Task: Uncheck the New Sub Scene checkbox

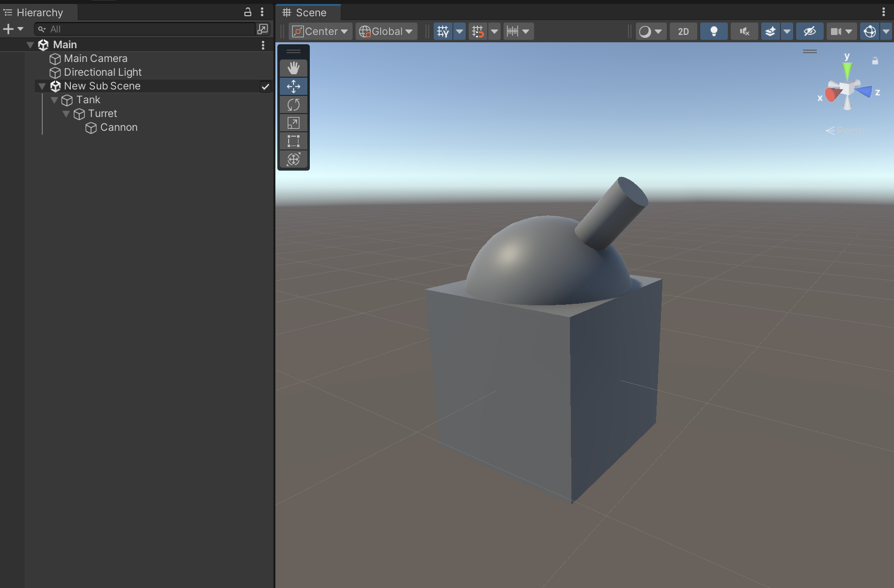Action: click(x=265, y=87)
